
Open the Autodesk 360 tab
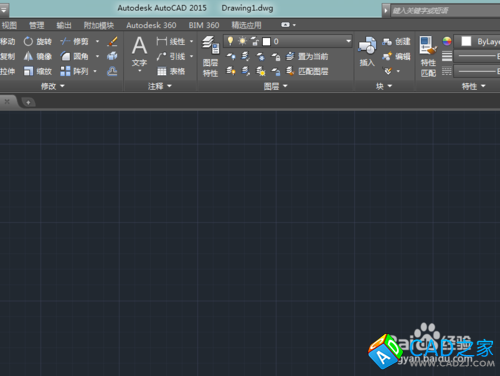pyautogui.click(x=151, y=25)
